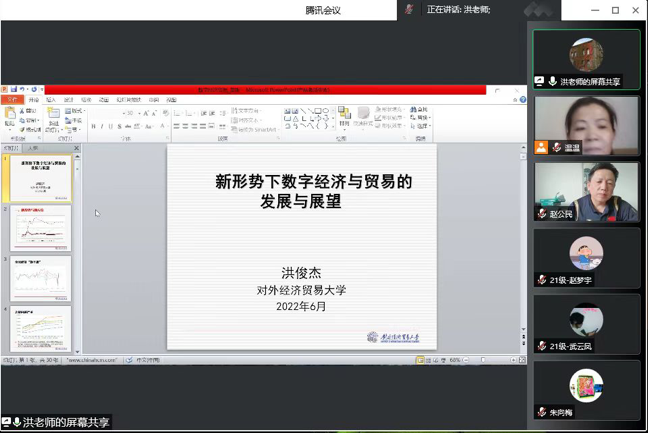Toggle Bold text formatting
648x433 pixels.
(94, 127)
